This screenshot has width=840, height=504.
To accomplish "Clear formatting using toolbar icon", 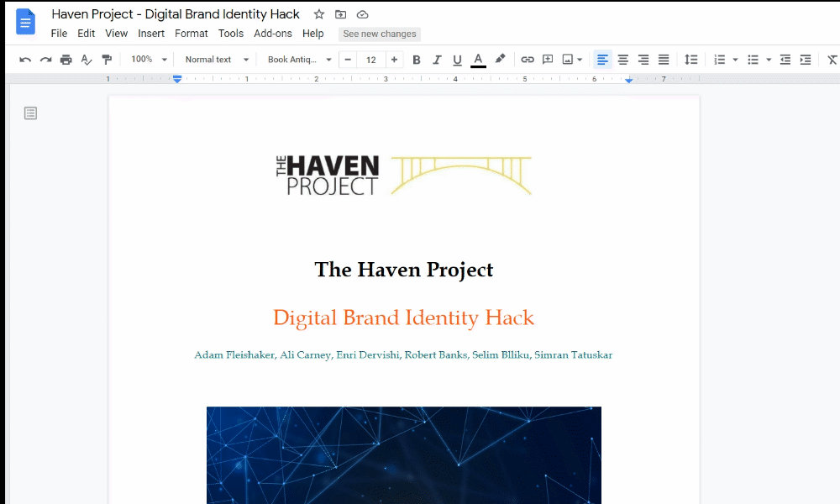I will 832,60.
